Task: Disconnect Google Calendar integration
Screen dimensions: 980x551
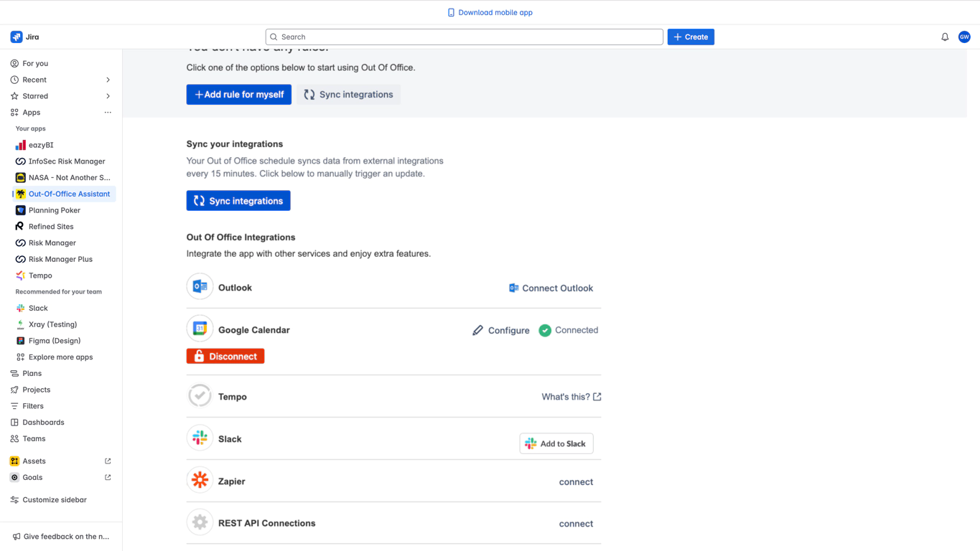Action: coord(225,357)
